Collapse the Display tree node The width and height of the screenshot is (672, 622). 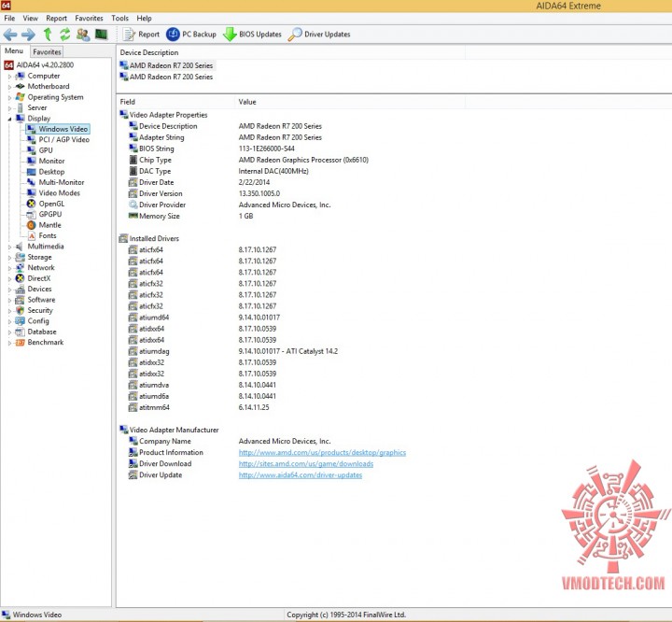9,119
